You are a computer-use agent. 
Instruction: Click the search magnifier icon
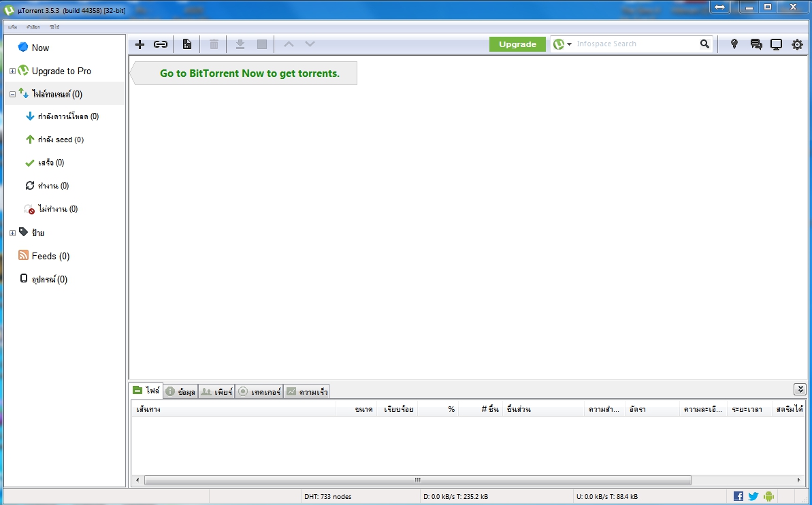[x=704, y=44]
